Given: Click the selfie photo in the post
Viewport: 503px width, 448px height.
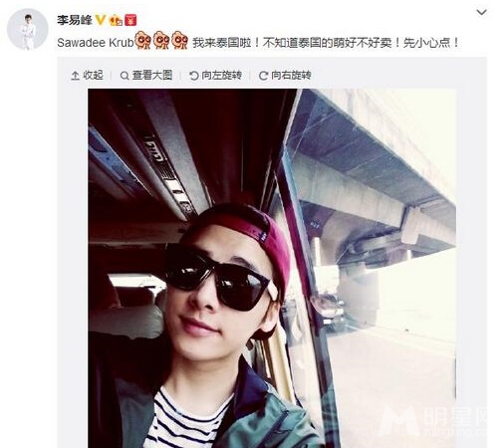Looking at the screenshot, I should (272, 268).
